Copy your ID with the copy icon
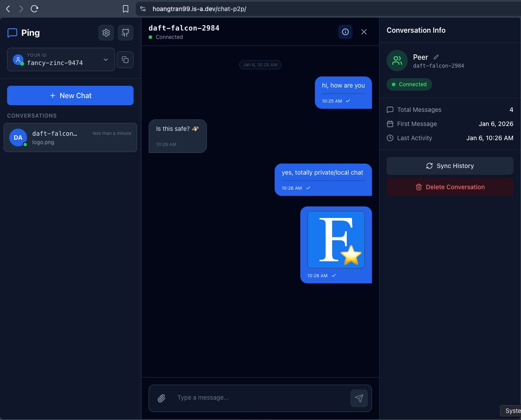521x420 pixels. (125, 60)
